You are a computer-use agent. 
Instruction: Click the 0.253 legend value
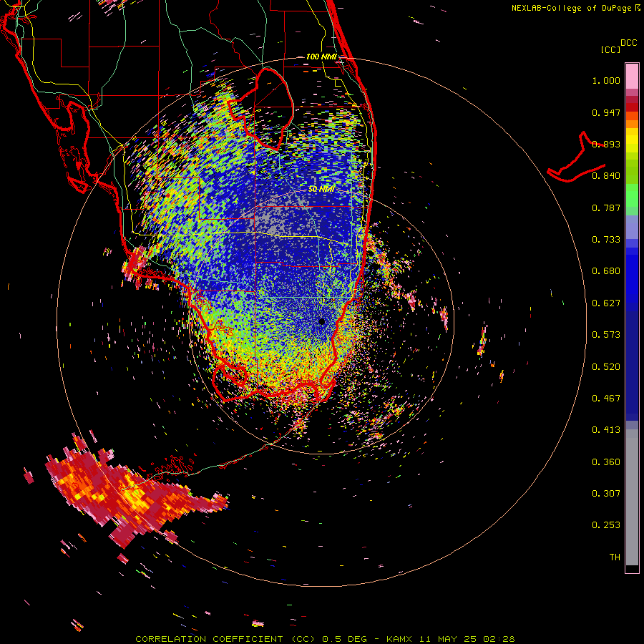pyautogui.click(x=606, y=525)
